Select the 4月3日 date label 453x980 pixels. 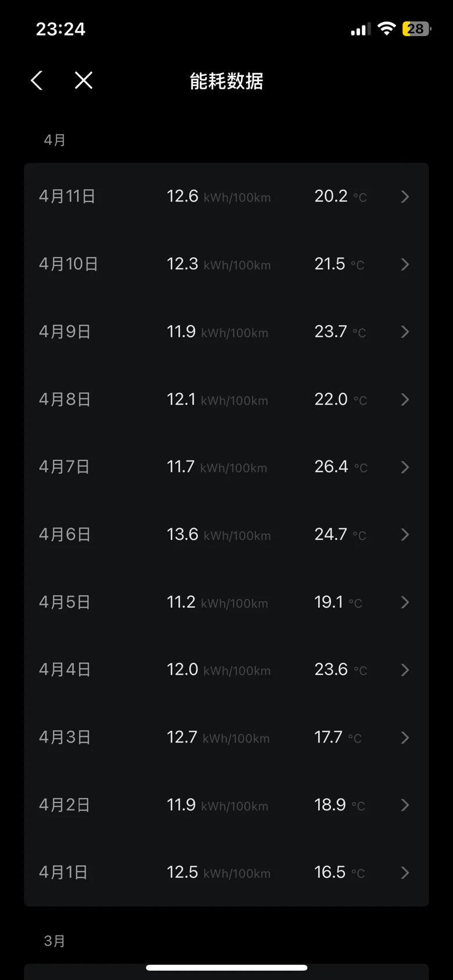(x=64, y=737)
